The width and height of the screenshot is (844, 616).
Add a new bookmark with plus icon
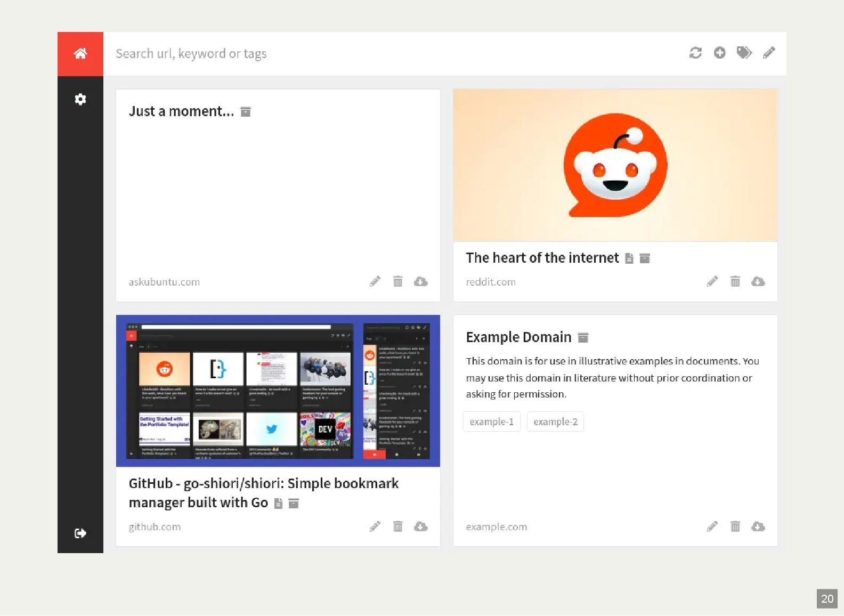click(x=720, y=53)
